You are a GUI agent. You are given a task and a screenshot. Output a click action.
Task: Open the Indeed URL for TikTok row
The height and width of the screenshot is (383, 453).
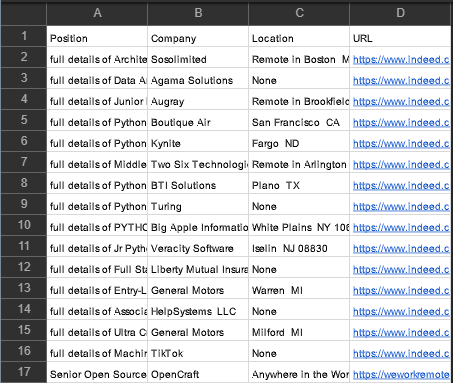point(401,354)
